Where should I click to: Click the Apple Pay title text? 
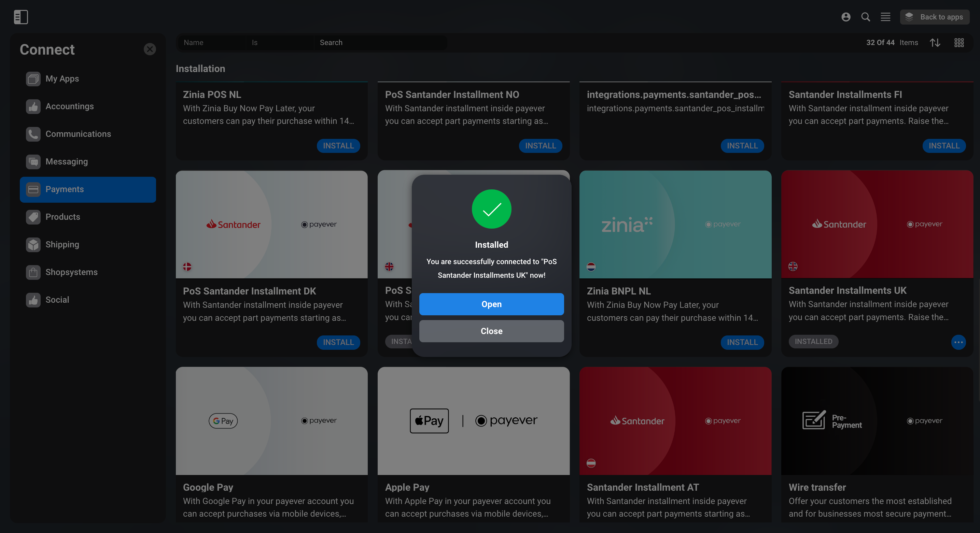click(407, 487)
